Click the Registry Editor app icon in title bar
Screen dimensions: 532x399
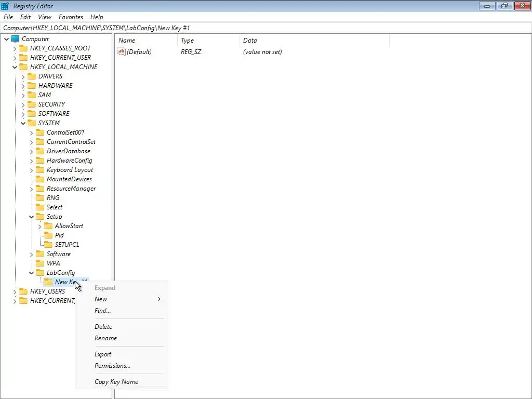coord(5,6)
